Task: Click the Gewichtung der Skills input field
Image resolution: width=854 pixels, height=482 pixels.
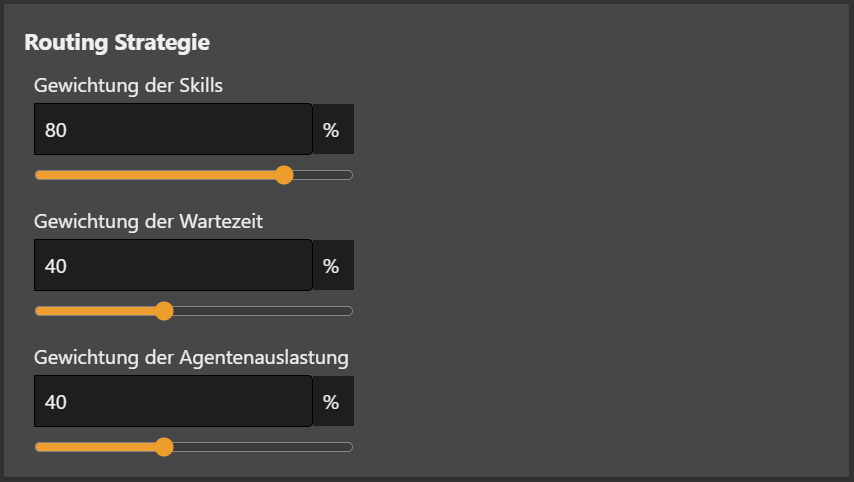Action: coord(173,130)
